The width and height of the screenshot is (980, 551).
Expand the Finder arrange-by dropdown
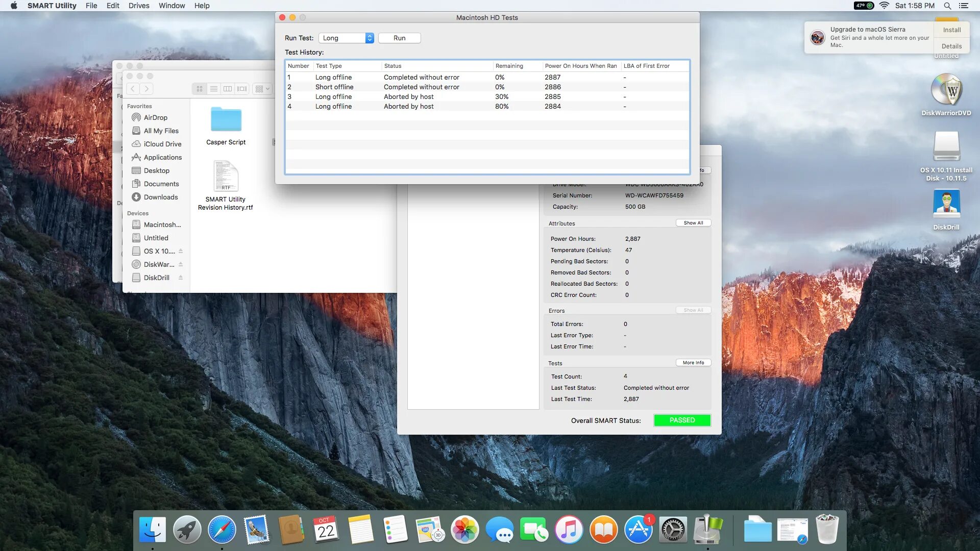click(262, 89)
